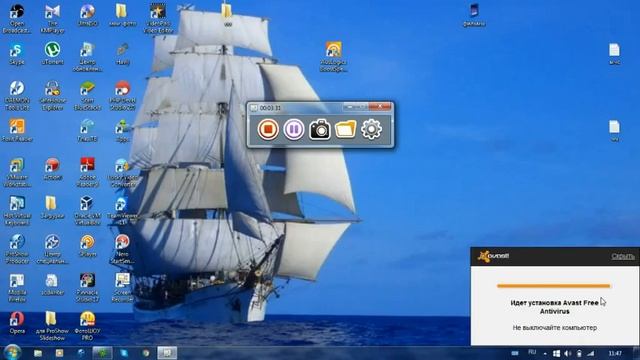
Task: Open the Screen Recorder desktop shortcut
Action: (x=122, y=288)
